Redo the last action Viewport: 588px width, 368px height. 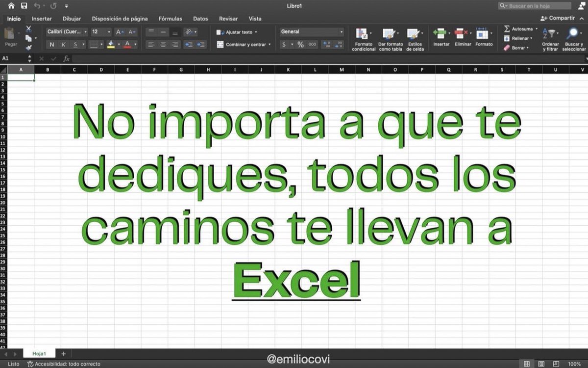53,5
